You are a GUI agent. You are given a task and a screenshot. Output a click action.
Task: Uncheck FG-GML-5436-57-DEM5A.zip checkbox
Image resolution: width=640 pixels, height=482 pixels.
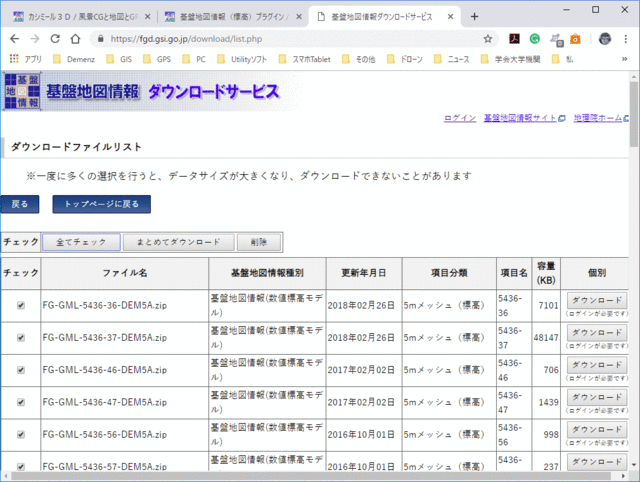(21, 466)
